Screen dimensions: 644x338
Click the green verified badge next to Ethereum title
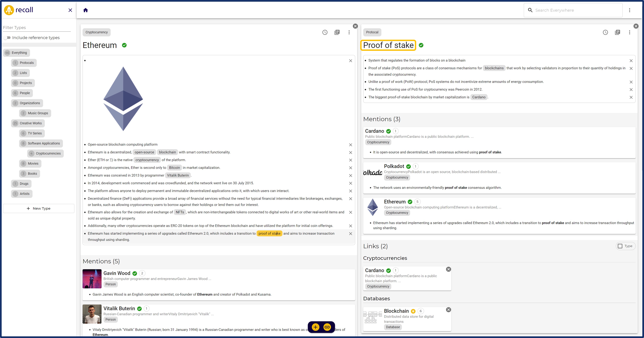[124, 45]
